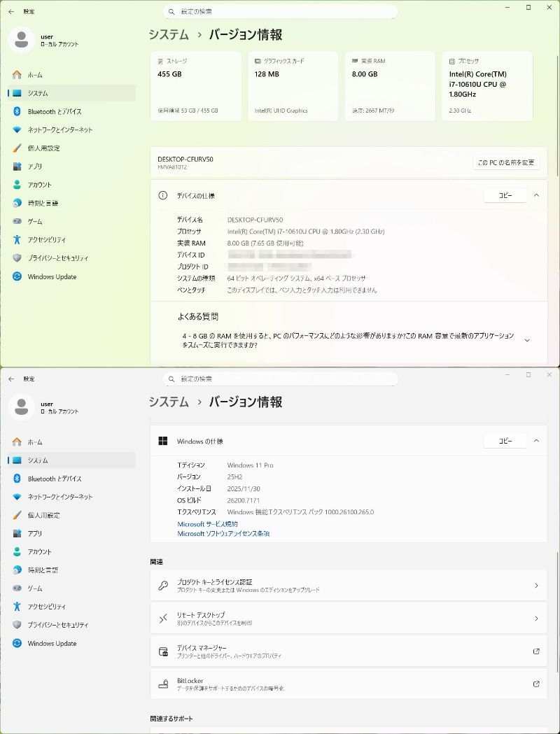560x734 pixels.
Task: Open プロダクト キーとライセンス認証 settings
Action: pos(349,586)
